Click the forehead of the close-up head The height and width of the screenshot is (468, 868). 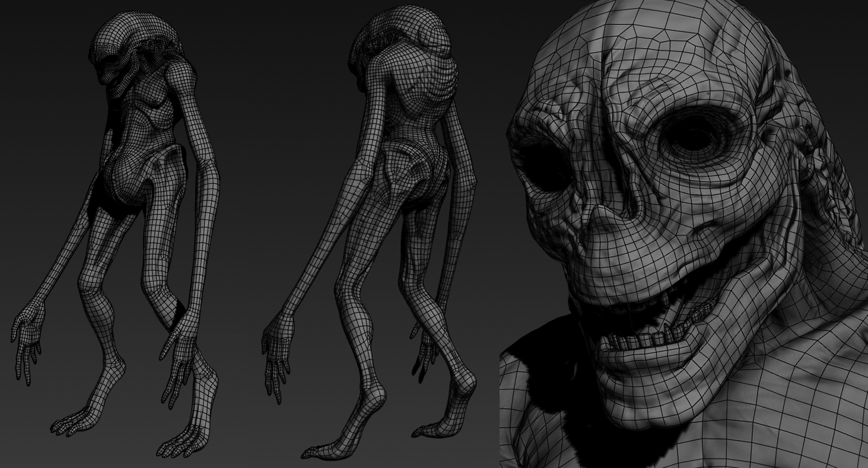[653, 53]
